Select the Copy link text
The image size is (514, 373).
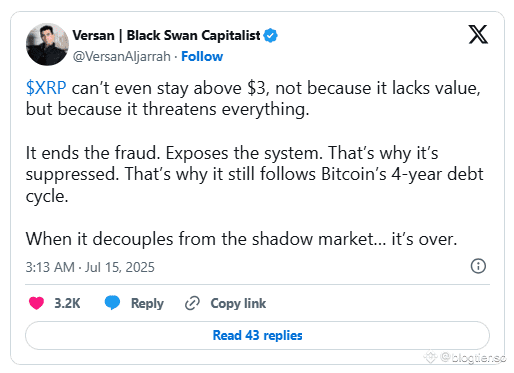[238, 303]
